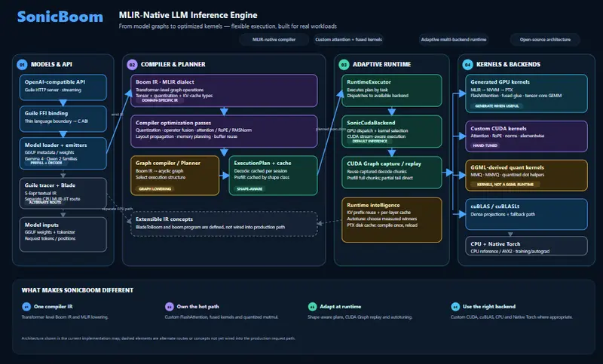Click the GRAPH LOWERING tag
Screen dimensions: 603x364
[x=155, y=188]
